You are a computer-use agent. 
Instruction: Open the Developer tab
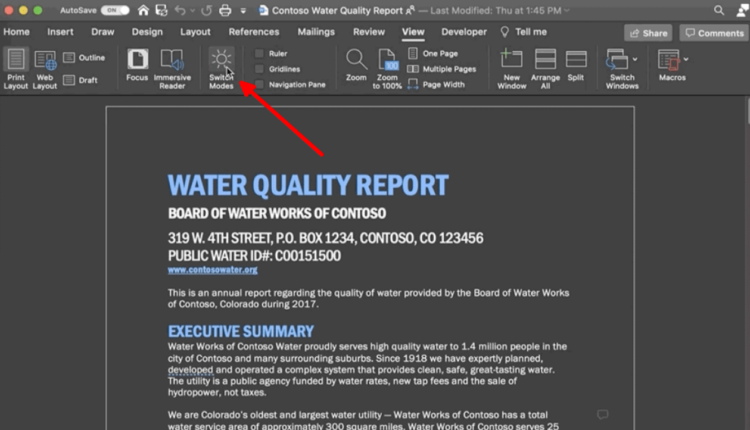pos(464,32)
